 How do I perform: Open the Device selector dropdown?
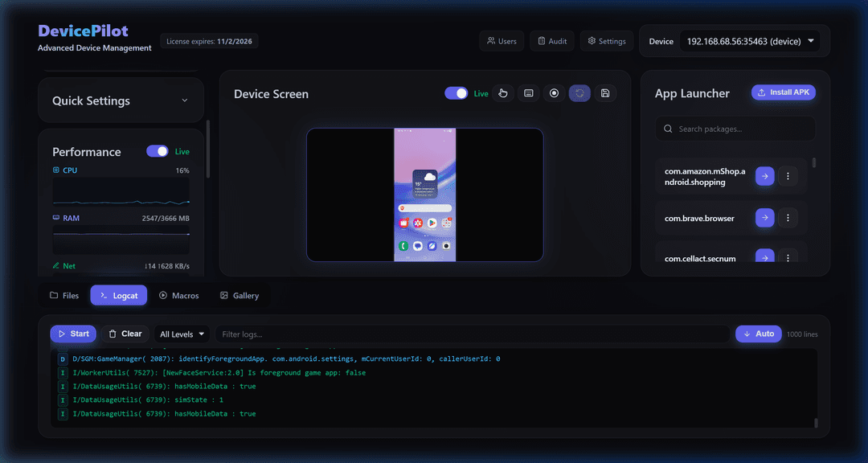click(x=750, y=41)
